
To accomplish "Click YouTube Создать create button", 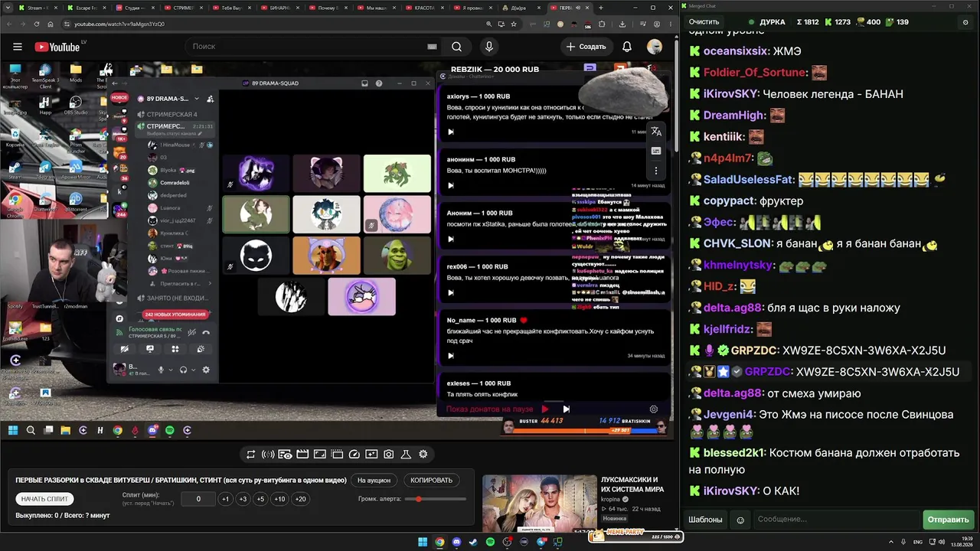I will click(x=586, y=47).
